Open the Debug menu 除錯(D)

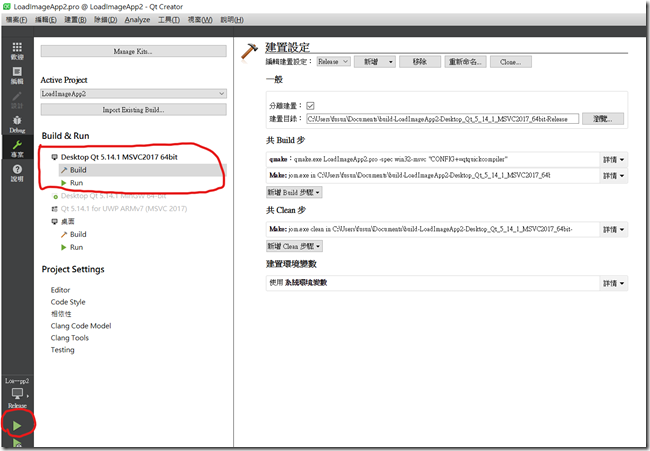(x=105, y=19)
